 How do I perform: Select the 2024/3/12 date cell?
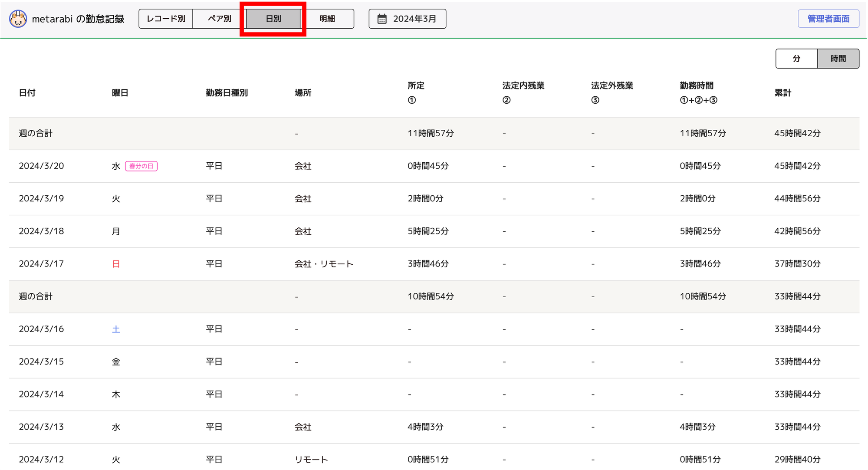tap(41, 460)
